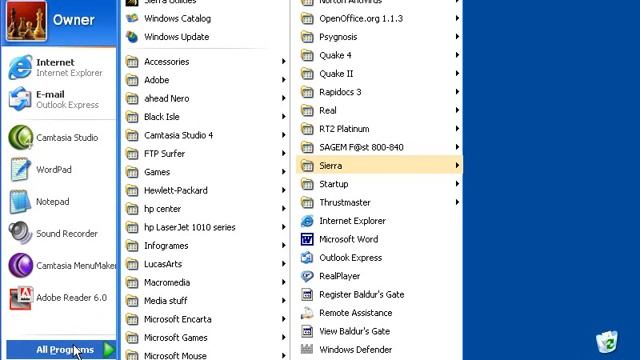The height and width of the screenshot is (360, 640).
Task: Open Windows Update icon
Action: point(132,37)
